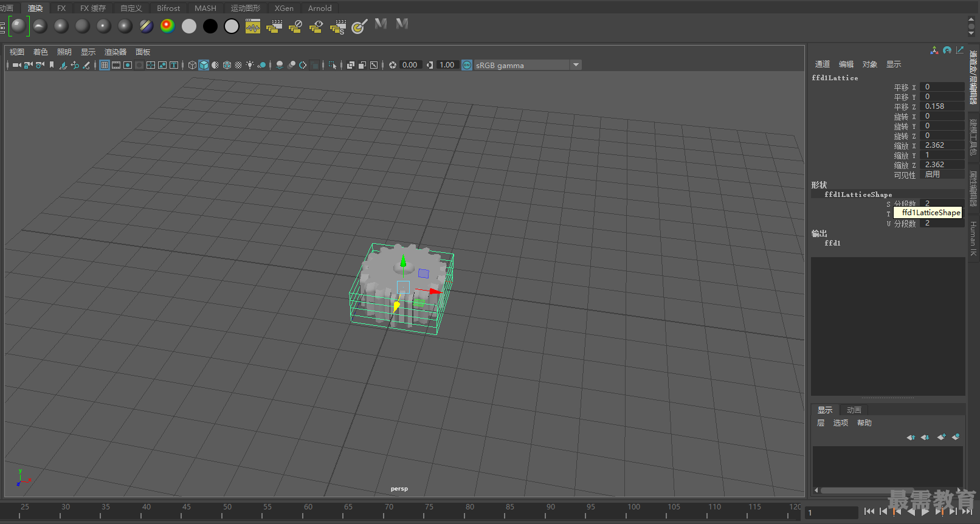Viewport: 980px width, 524px height.
Task: Click the channel box speed arc icon
Action: tap(947, 50)
